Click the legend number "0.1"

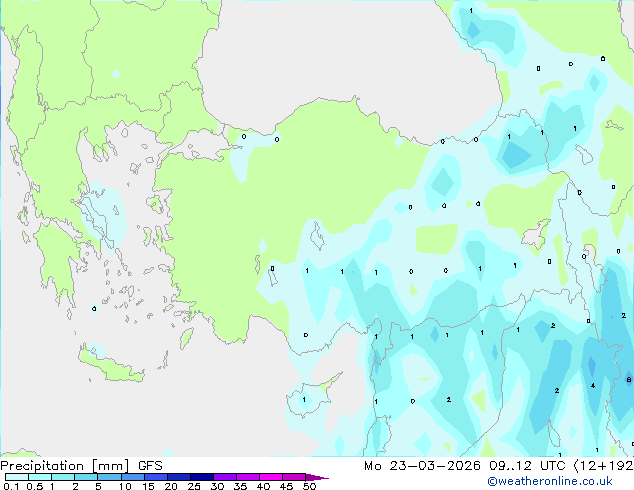[11, 486]
